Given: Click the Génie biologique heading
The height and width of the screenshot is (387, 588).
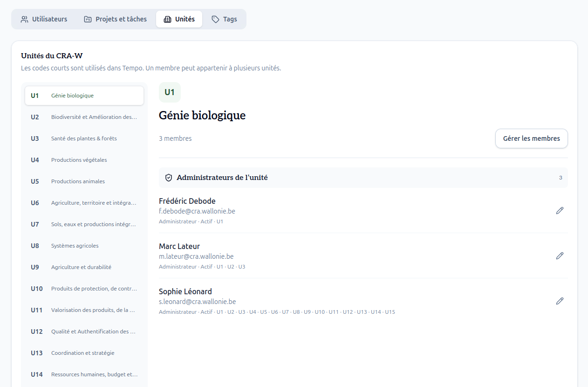Looking at the screenshot, I should [x=202, y=115].
